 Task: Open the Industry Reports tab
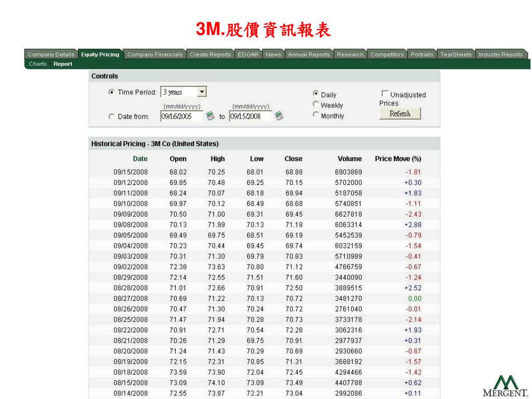point(501,54)
